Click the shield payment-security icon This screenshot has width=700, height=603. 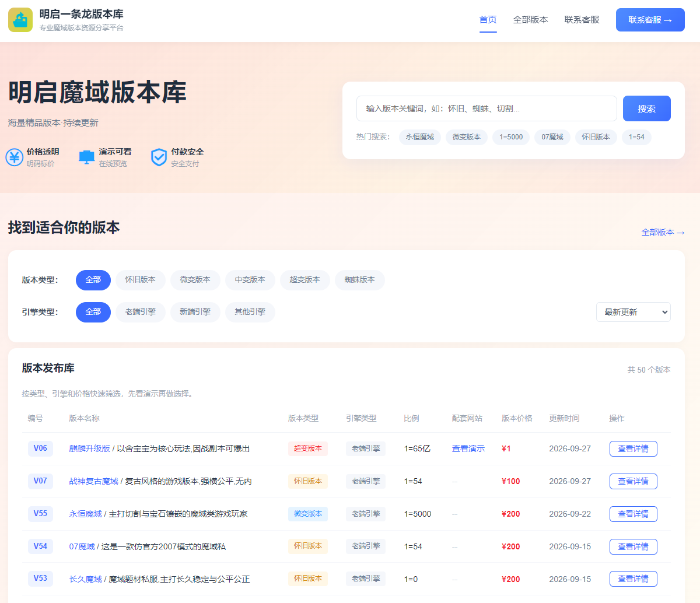(159, 157)
